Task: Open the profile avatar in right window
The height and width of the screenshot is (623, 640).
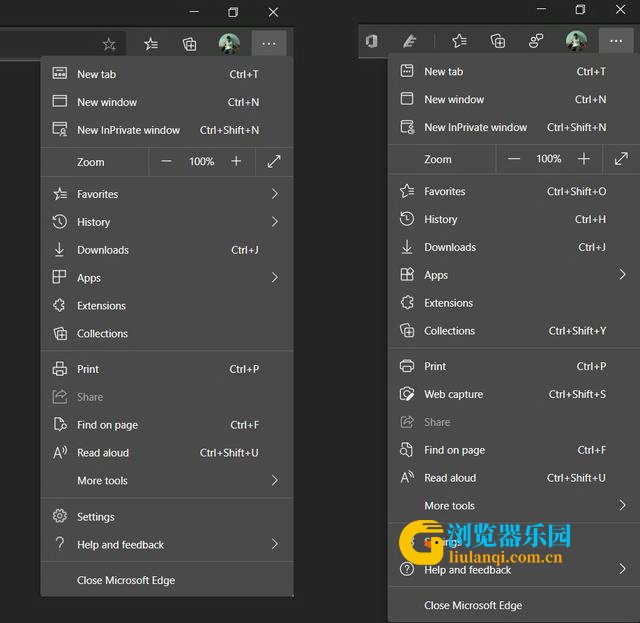Action: [576, 41]
